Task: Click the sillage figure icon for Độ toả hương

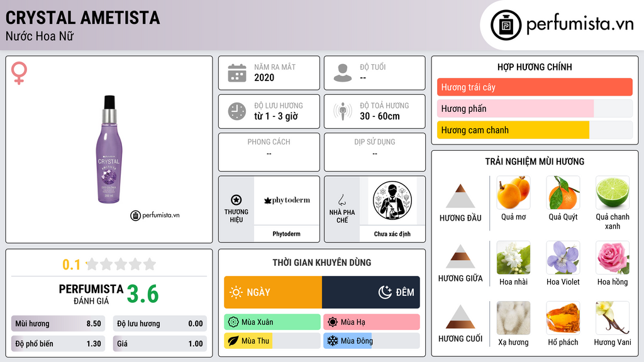Action: (x=343, y=111)
